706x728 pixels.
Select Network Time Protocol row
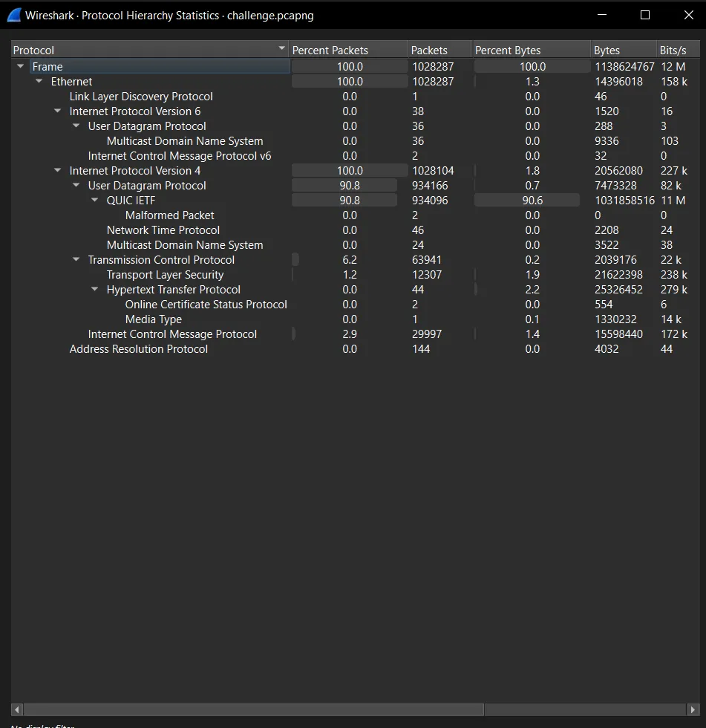pyautogui.click(x=163, y=230)
